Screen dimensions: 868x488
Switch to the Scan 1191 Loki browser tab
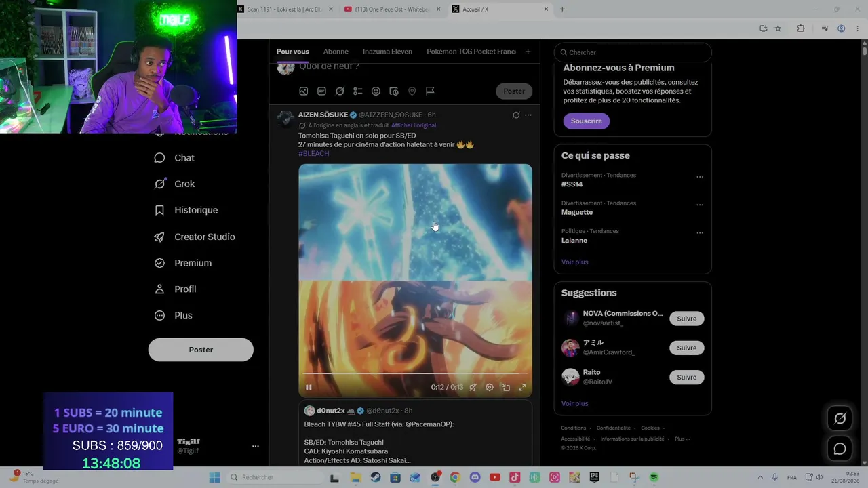tap(285, 9)
